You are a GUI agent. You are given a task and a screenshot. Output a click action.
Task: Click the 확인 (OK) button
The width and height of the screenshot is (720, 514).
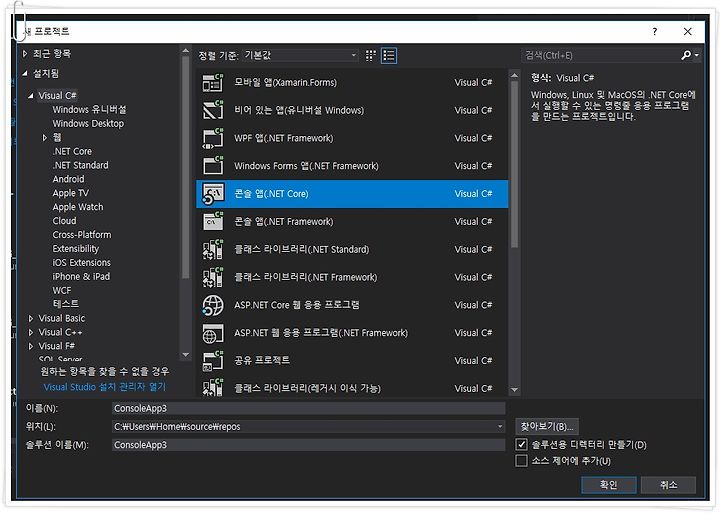coord(608,485)
